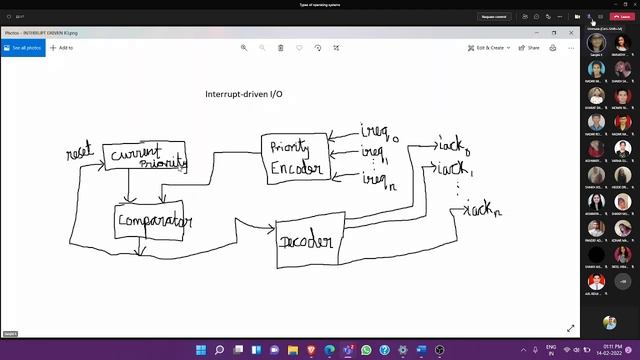Open reactions in Teams toolbar
This screenshot has width=640, height=360.
point(548,17)
